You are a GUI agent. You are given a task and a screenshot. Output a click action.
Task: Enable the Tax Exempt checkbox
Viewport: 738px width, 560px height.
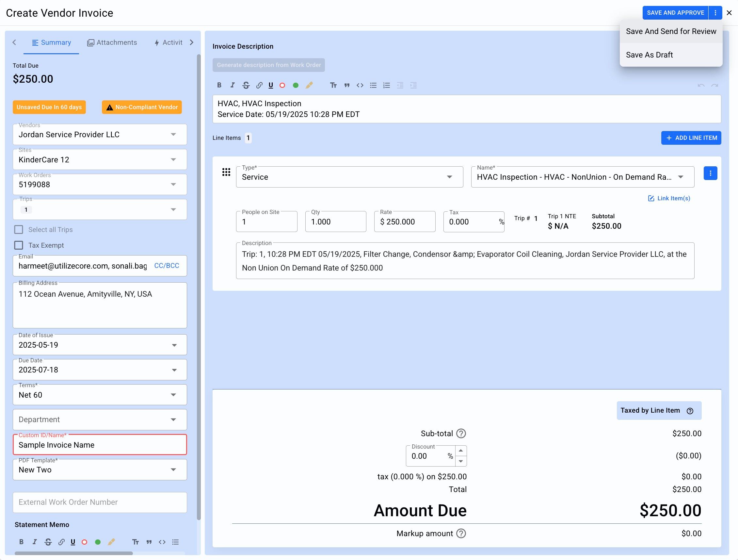coord(19,245)
